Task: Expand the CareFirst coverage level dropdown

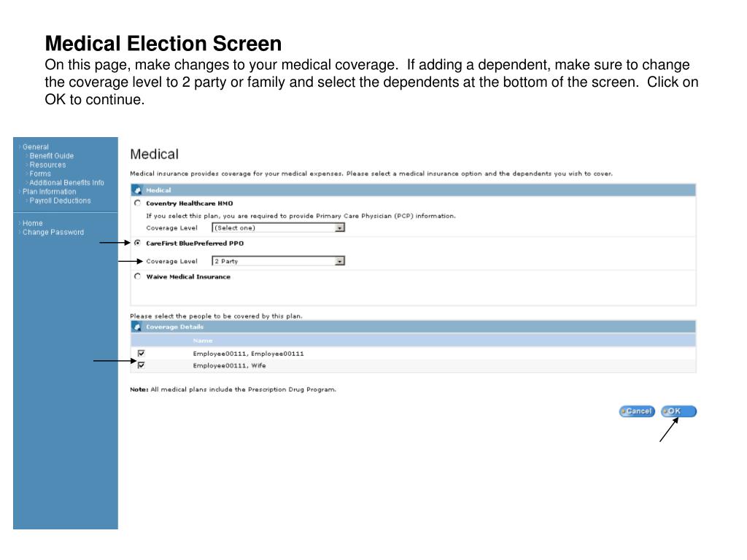Action: tap(340, 261)
